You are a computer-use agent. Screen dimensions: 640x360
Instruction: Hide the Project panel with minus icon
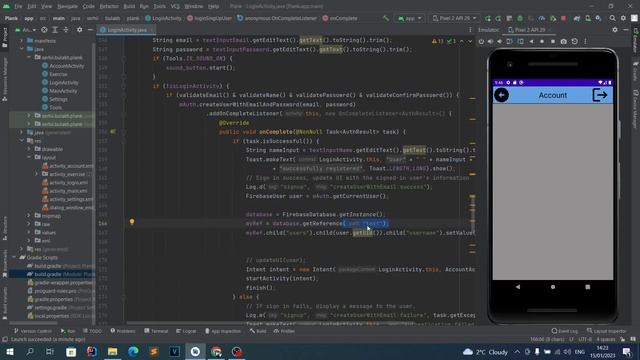pyautogui.click(x=90, y=30)
